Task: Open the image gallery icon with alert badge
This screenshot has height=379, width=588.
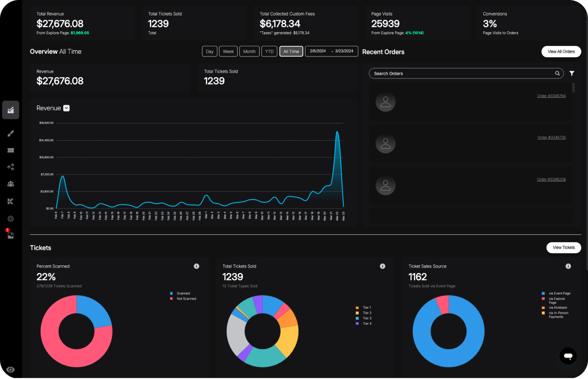Action: coord(11,235)
